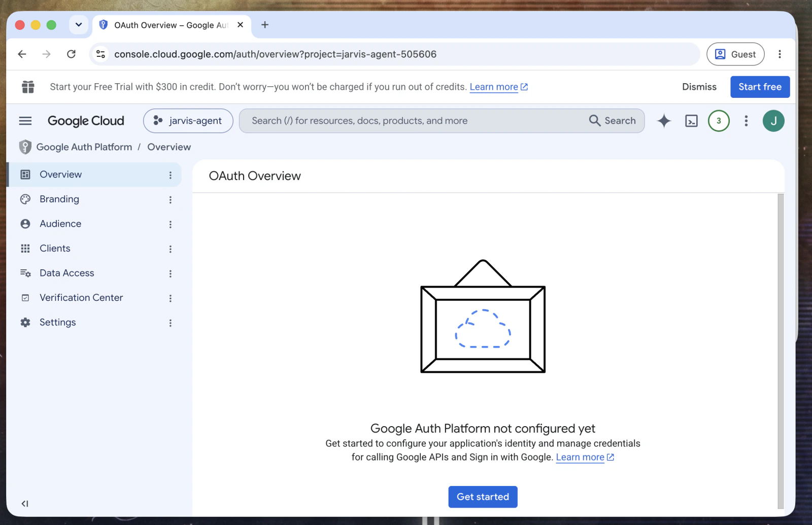Click the Get started button
This screenshot has width=812, height=525.
pyautogui.click(x=483, y=497)
